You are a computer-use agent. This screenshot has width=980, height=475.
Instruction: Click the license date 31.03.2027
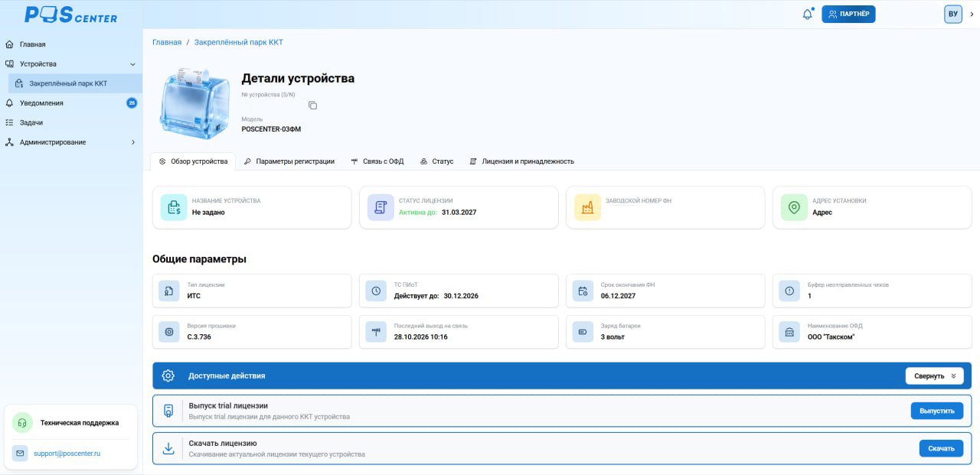459,213
